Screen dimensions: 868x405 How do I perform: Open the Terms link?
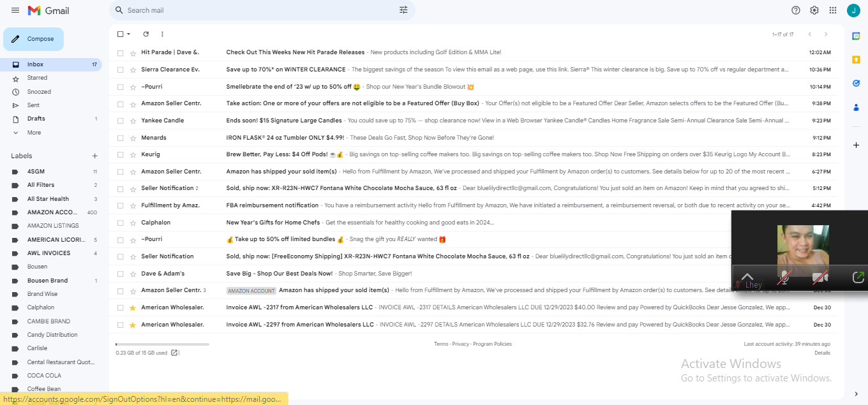[x=441, y=344]
